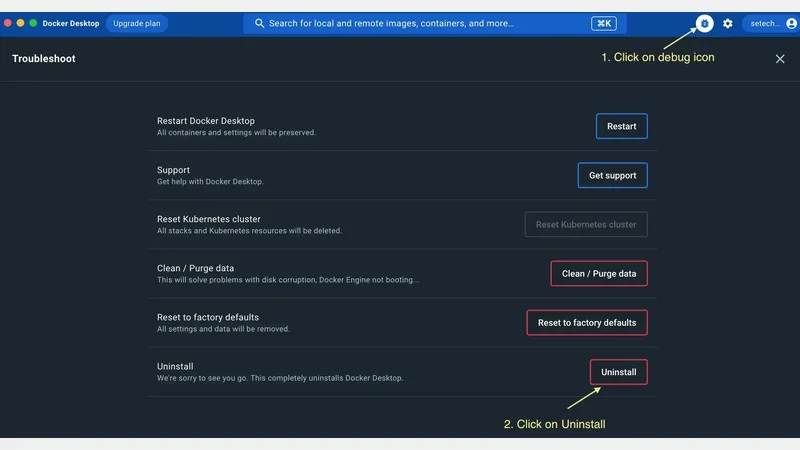Click the Restart button
Image resolution: width=800 pixels, height=450 pixels.
tap(621, 126)
